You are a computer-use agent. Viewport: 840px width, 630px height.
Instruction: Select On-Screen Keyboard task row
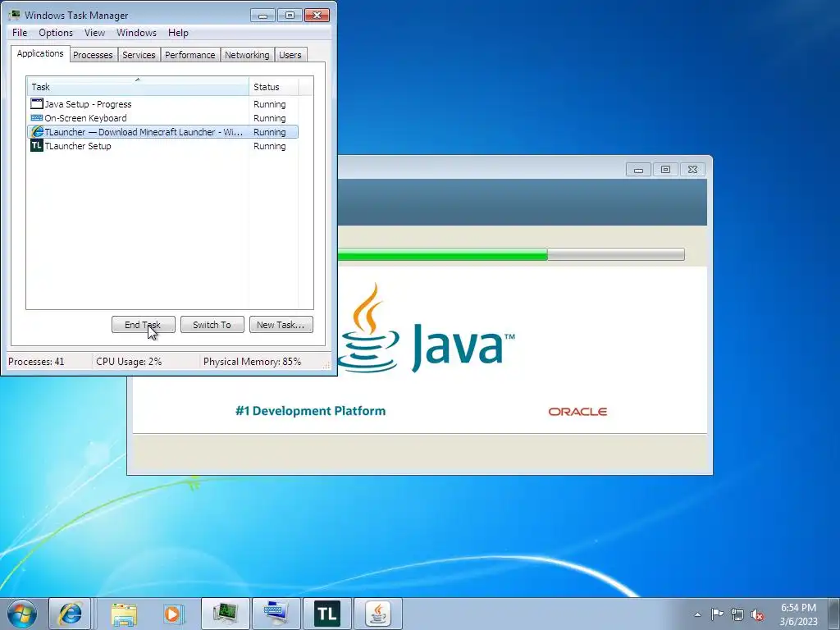tap(162, 118)
